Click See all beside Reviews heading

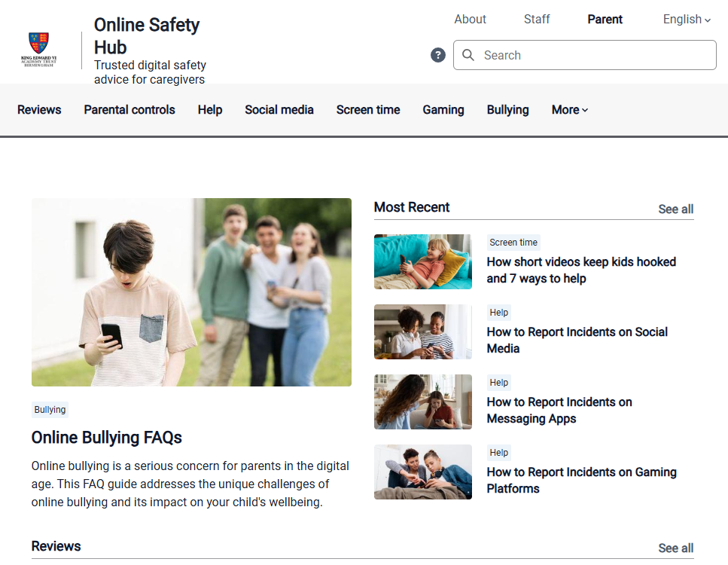point(675,548)
